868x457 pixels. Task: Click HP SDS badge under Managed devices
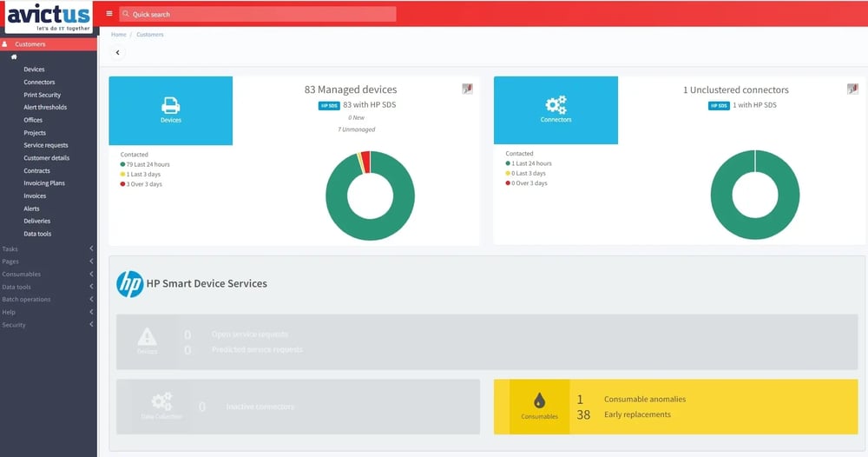coord(329,105)
